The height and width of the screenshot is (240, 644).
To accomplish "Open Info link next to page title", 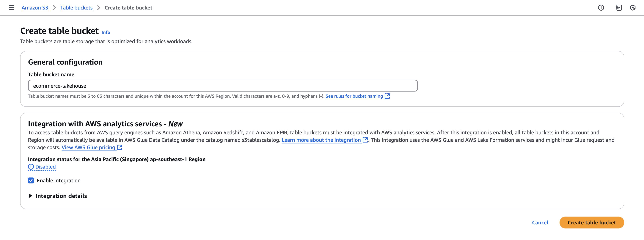I will (106, 32).
